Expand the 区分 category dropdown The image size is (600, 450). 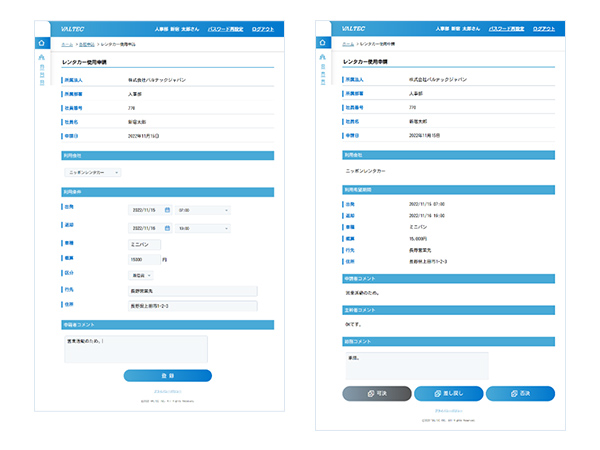click(x=139, y=274)
